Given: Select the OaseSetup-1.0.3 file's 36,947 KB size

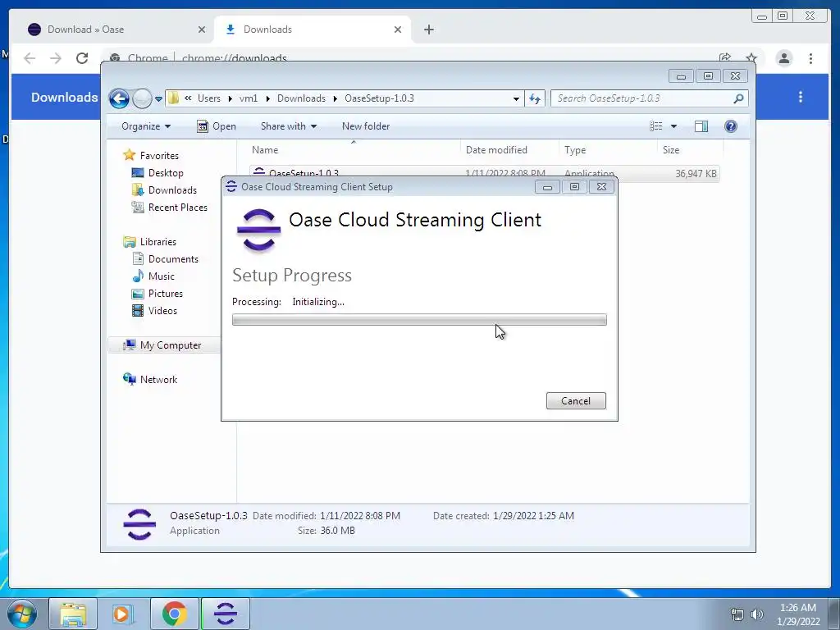Looking at the screenshot, I should pos(696,174).
